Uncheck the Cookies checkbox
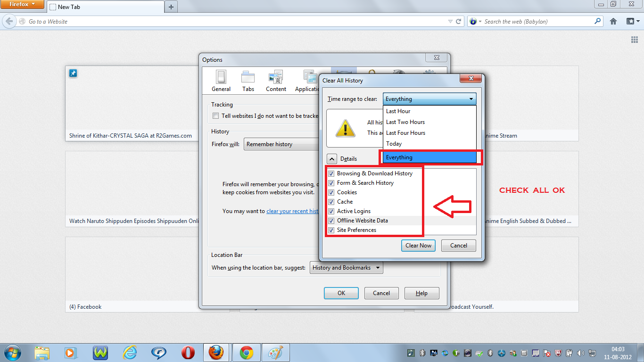Viewport: 644px width, 362px height. (x=331, y=192)
